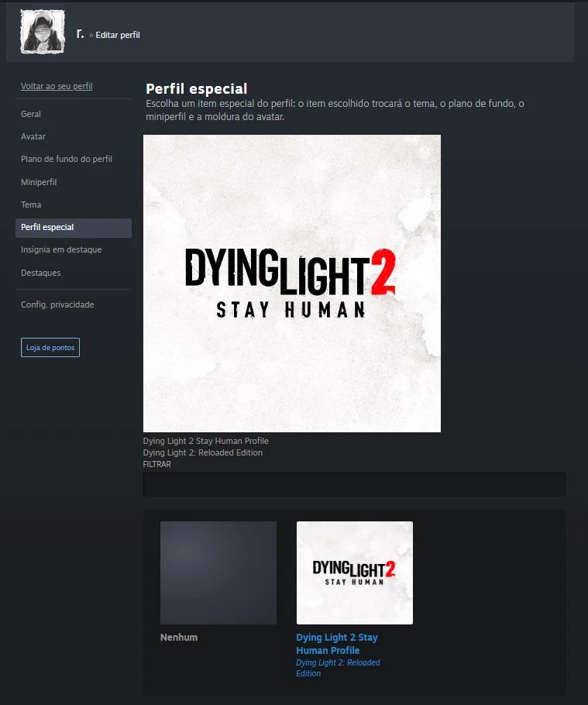Click the Nenhum label under the blank tile
The height and width of the screenshot is (705, 588).
[x=179, y=638]
